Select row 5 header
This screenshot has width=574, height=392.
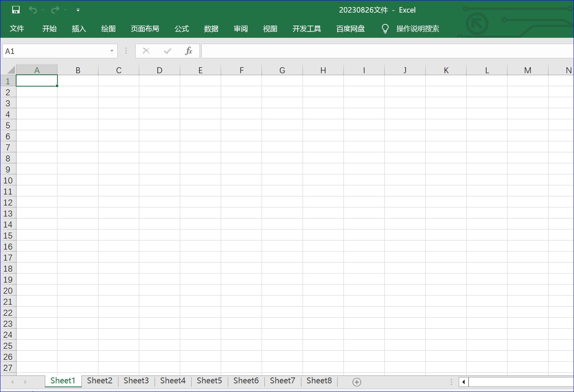click(8, 125)
